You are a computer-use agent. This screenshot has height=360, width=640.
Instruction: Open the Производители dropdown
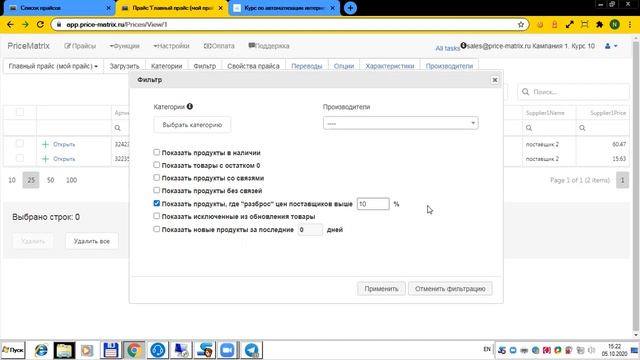(x=400, y=123)
